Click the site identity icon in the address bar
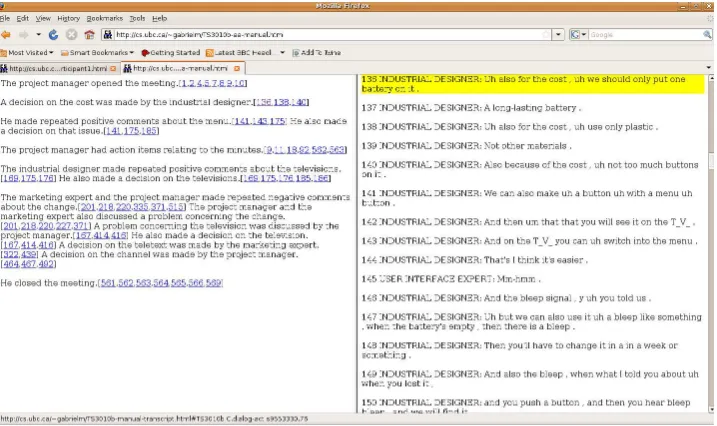Image resolution: width=717 pixels, height=426 pixels. point(108,35)
